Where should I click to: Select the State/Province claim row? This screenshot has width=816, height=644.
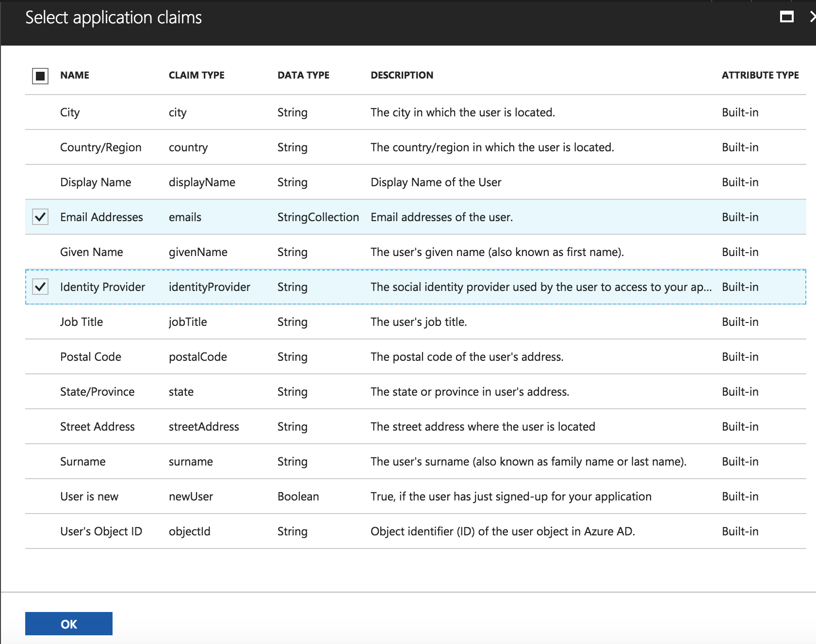tap(416, 391)
